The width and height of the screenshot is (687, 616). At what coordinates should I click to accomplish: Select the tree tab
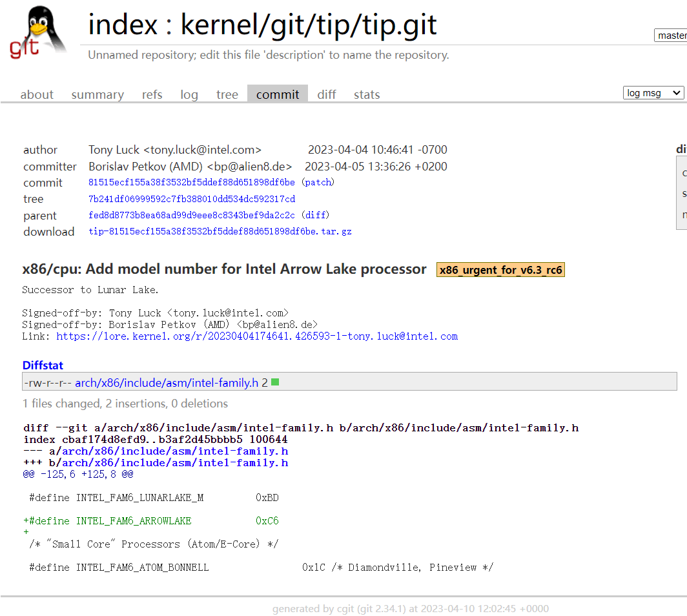click(x=227, y=94)
